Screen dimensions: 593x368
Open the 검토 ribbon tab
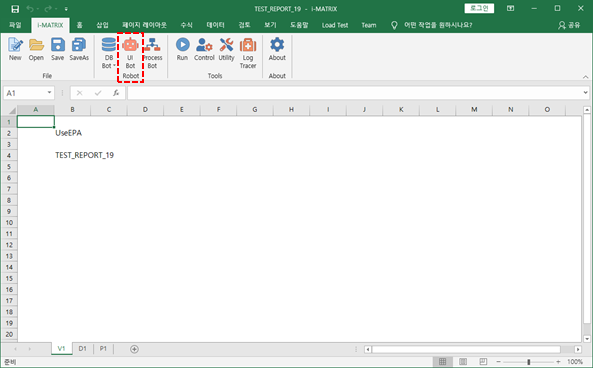click(244, 25)
